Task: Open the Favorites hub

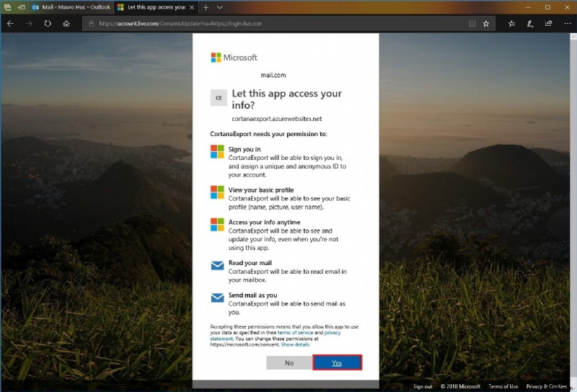Action: click(511, 24)
